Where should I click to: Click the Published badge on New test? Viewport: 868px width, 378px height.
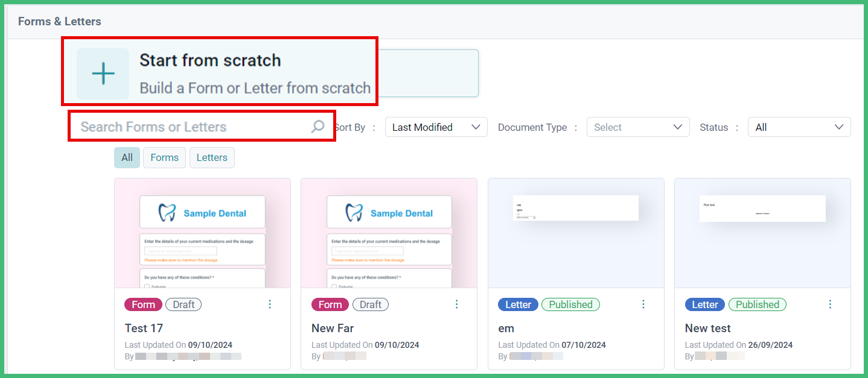(758, 304)
